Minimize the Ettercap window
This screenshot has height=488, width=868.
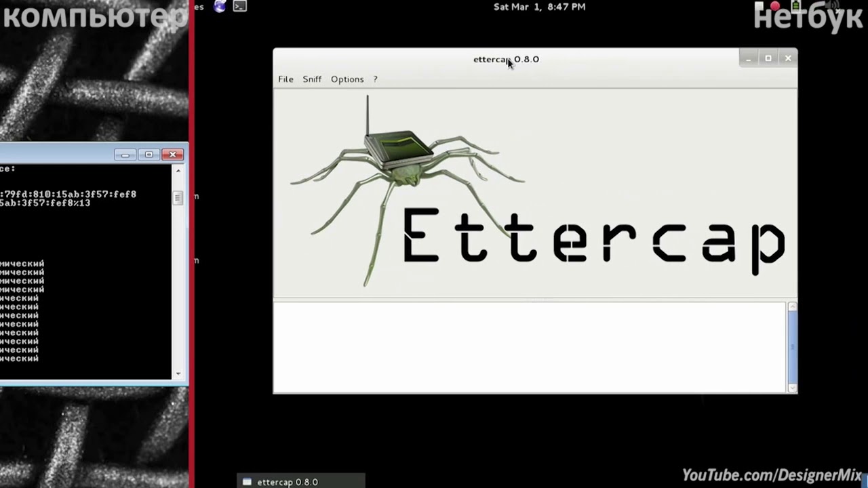[749, 58]
